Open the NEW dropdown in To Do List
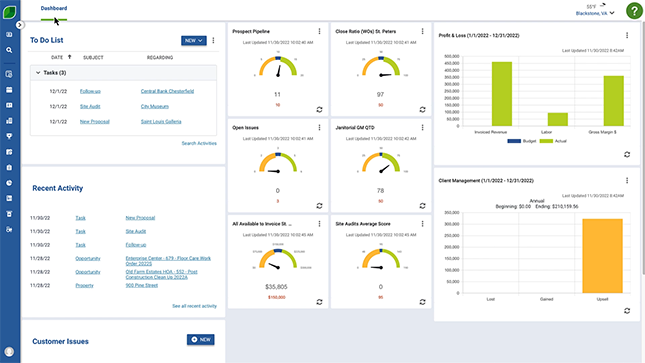Image resolution: width=645 pixels, height=363 pixels. pyautogui.click(x=194, y=40)
